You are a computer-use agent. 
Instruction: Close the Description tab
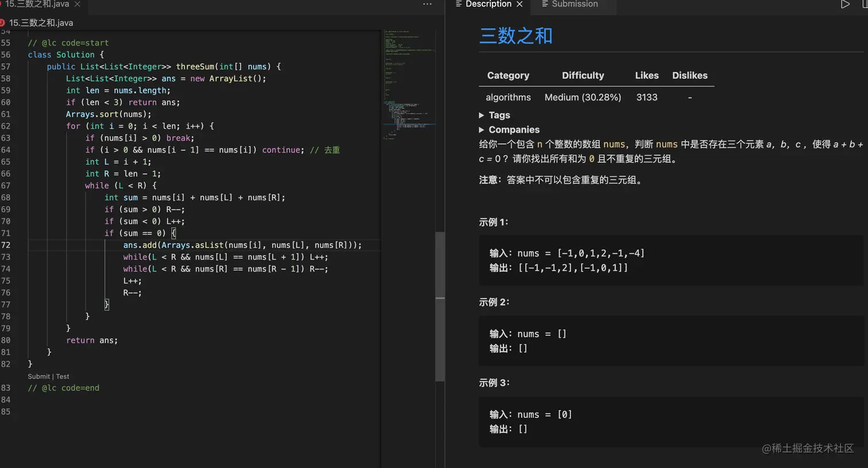[520, 4]
